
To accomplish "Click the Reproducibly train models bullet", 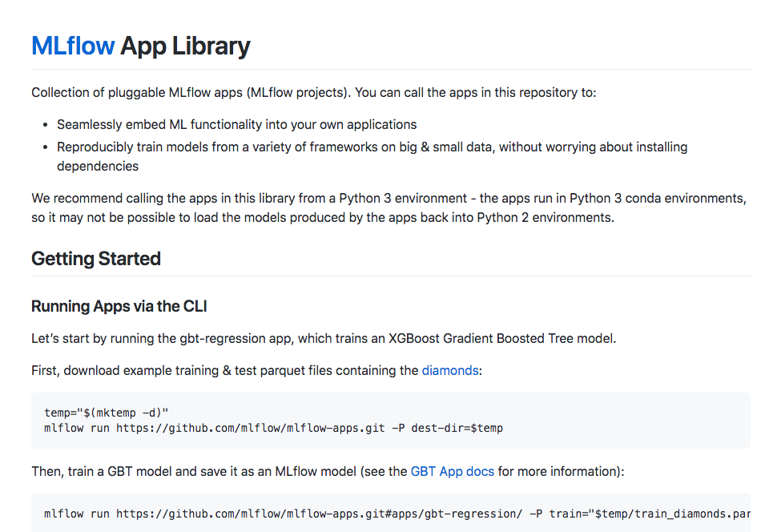I will pos(372,147).
